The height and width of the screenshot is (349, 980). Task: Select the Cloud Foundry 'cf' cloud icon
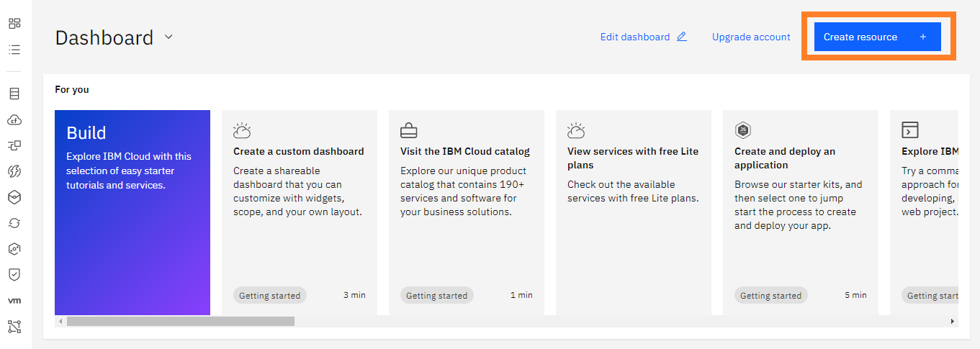coord(14,119)
